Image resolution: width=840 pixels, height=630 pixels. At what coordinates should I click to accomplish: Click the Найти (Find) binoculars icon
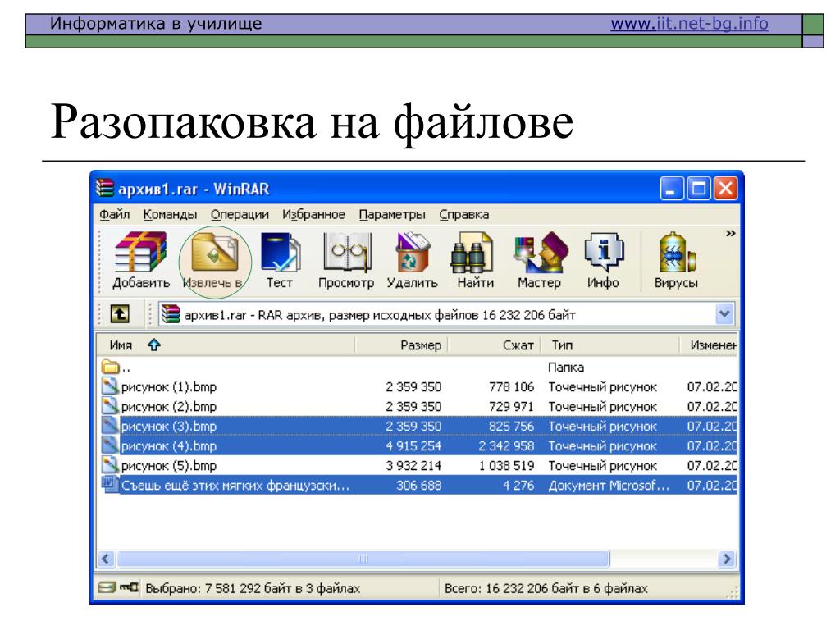(x=474, y=261)
